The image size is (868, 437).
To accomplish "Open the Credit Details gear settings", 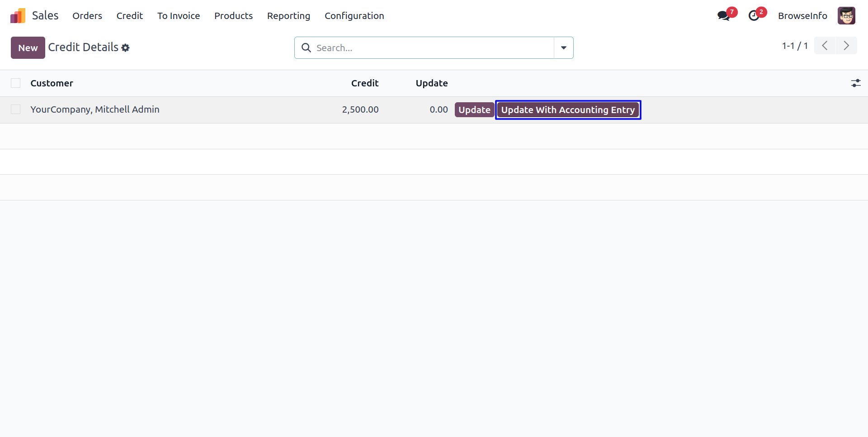I will [126, 48].
